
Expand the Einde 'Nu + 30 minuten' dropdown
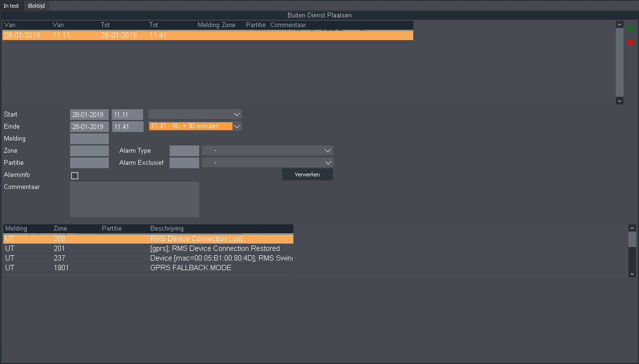[237, 126]
